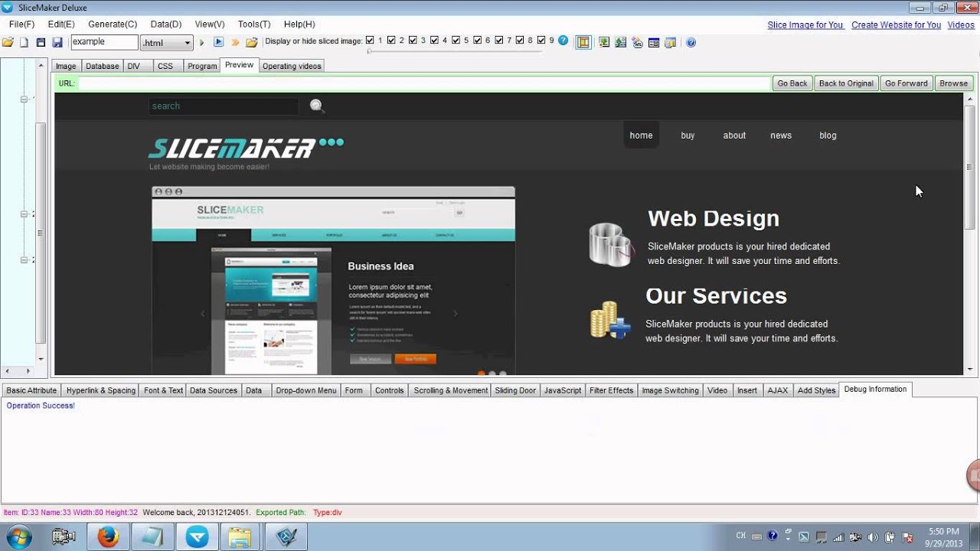Click the news link in the preview navigation
Viewport: 980px width, 551px height.
781,135
